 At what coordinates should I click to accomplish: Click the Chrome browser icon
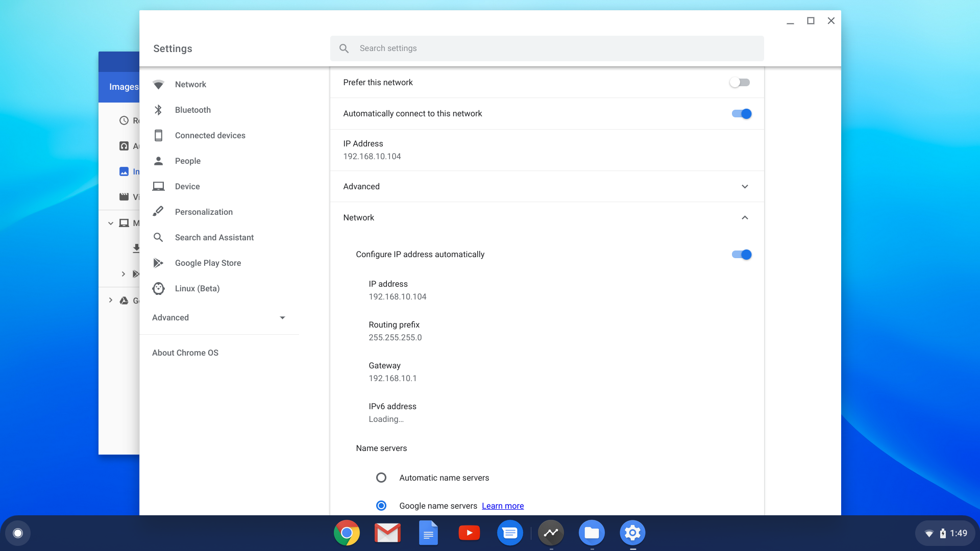click(x=347, y=533)
